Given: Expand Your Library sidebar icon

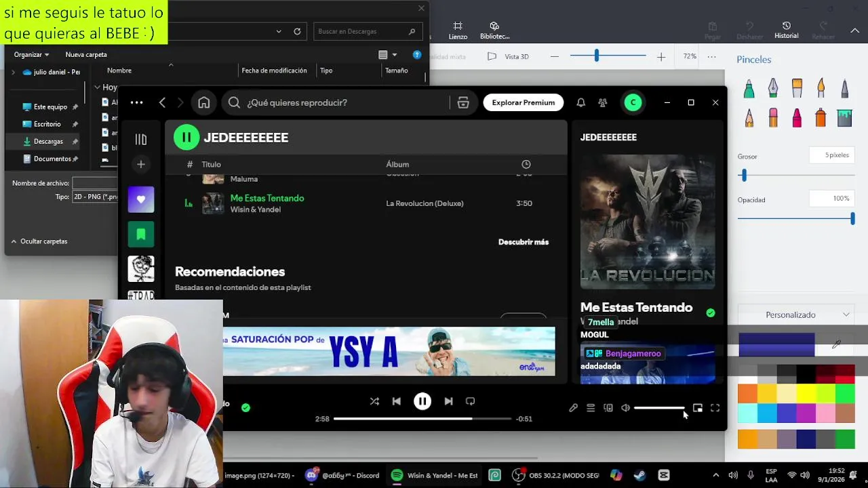Looking at the screenshot, I should click(x=141, y=139).
